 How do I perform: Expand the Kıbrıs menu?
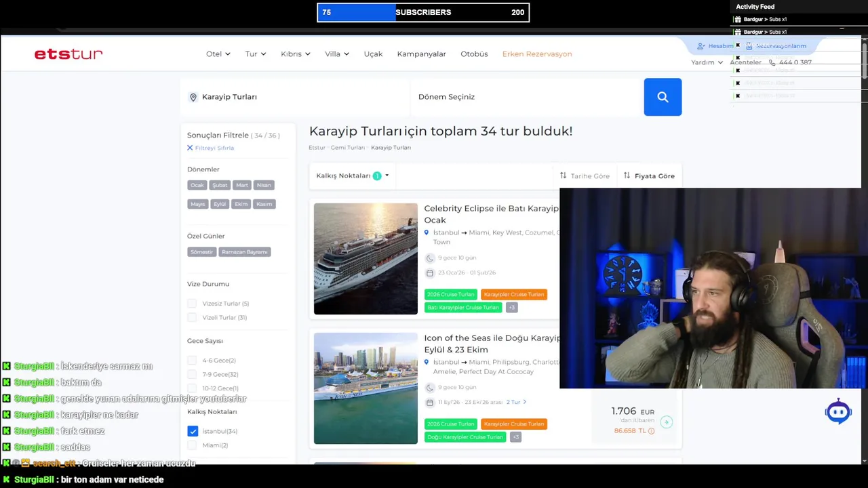[296, 54]
